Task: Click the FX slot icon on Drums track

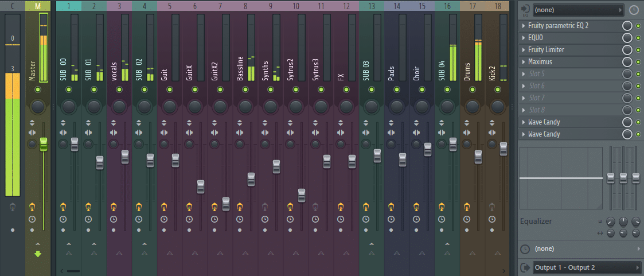Action: pyautogui.click(x=466, y=206)
